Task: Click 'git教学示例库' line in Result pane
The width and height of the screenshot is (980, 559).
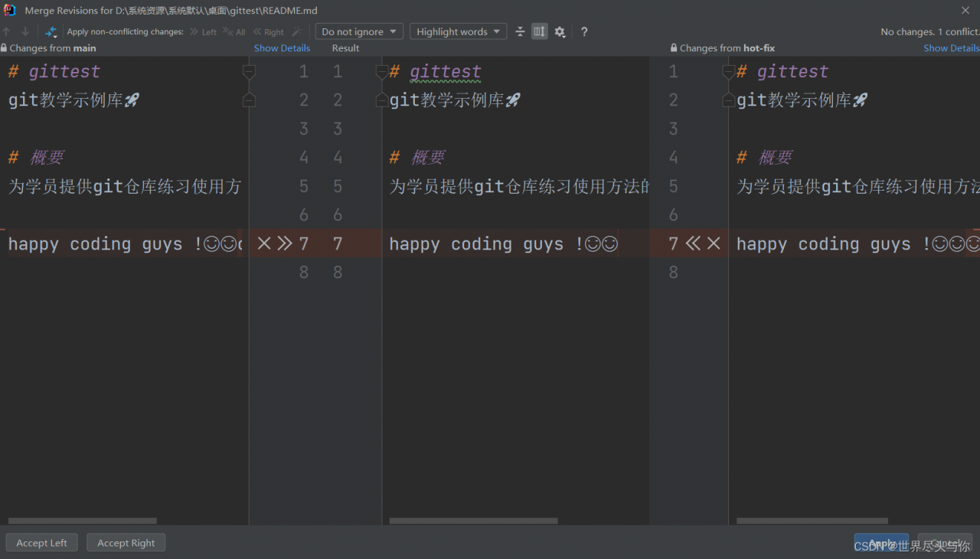Action: [x=456, y=100]
